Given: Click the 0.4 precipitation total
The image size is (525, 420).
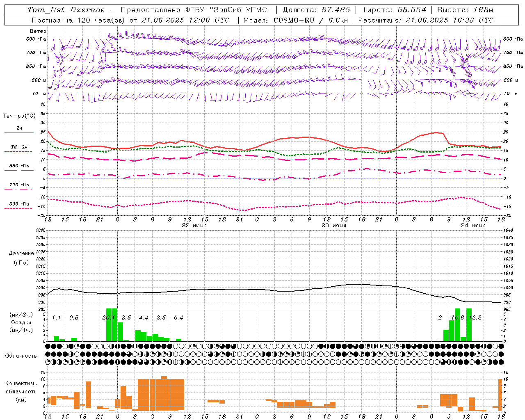Looking at the screenshot, I should [x=178, y=318].
